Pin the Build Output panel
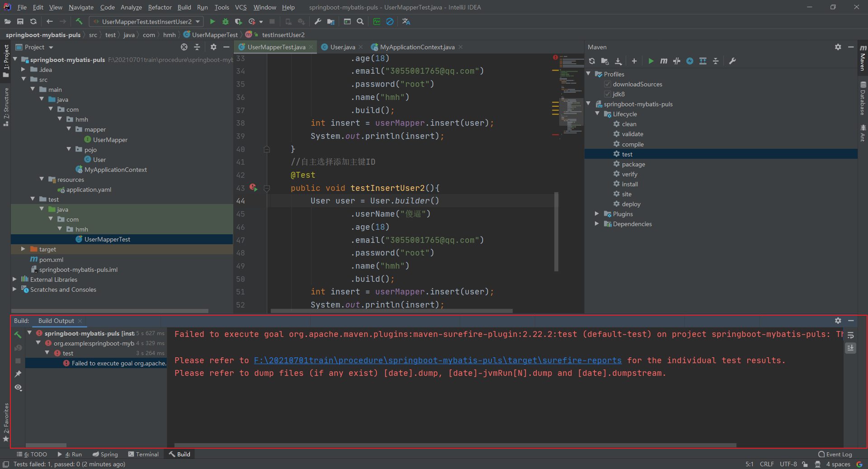Image resolution: width=868 pixels, height=469 pixels. [x=19, y=374]
